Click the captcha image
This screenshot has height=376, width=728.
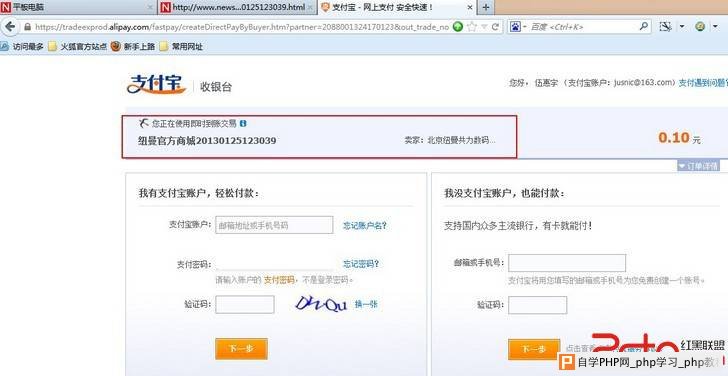[x=321, y=304]
